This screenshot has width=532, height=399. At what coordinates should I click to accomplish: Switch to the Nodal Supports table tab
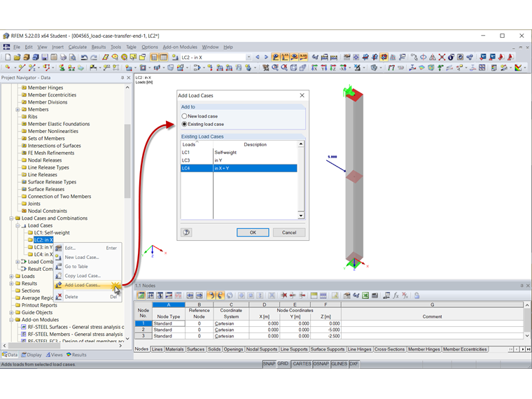[262, 349]
